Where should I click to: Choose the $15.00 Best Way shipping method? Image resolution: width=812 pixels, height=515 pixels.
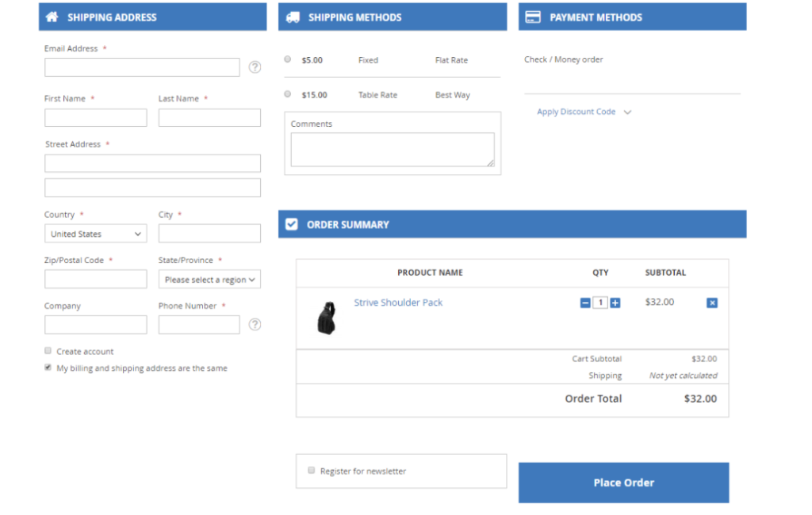click(287, 93)
